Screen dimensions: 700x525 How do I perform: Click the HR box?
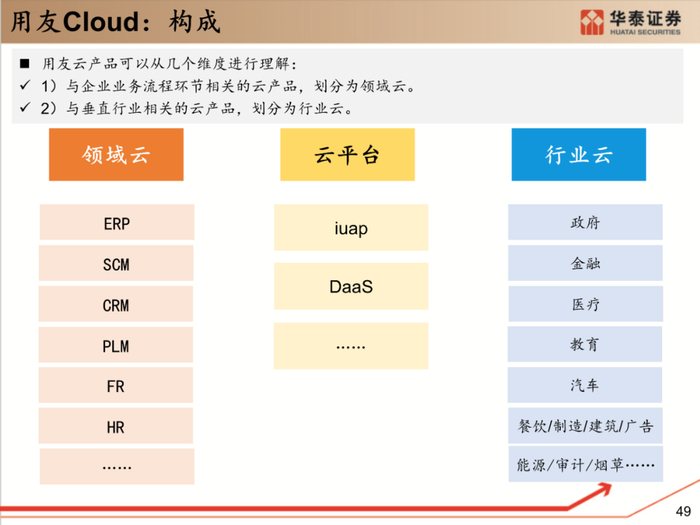click(116, 426)
